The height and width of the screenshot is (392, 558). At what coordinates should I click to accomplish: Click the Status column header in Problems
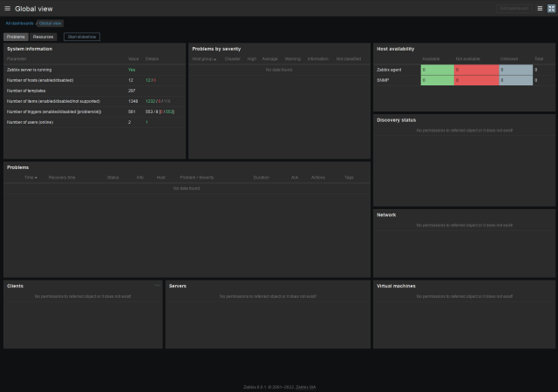[x=112, y=178]
